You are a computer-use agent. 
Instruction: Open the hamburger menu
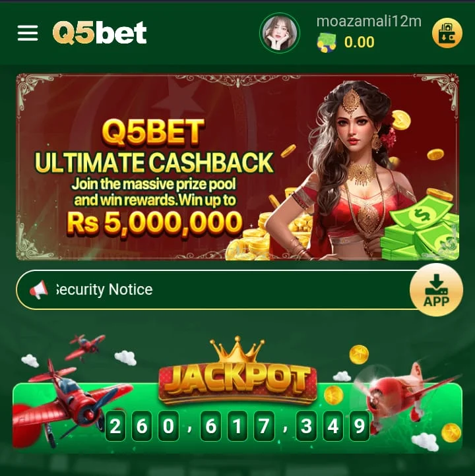click(x=28, y=33)
